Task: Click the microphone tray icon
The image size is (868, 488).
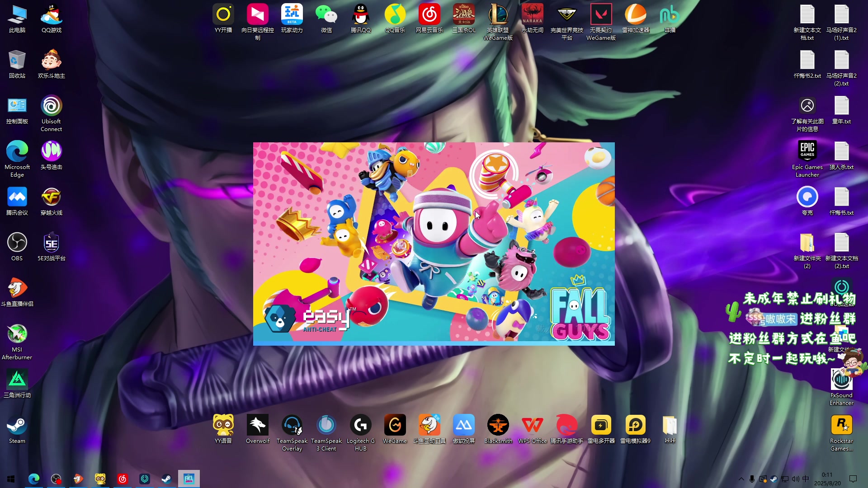Action: [752, 479]
